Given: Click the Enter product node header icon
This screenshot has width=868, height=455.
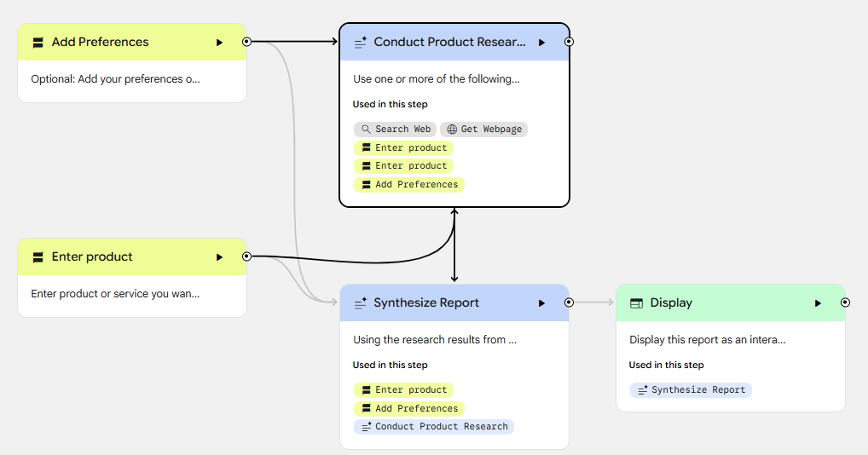Looking at the screenshot, I should (38, 256).
